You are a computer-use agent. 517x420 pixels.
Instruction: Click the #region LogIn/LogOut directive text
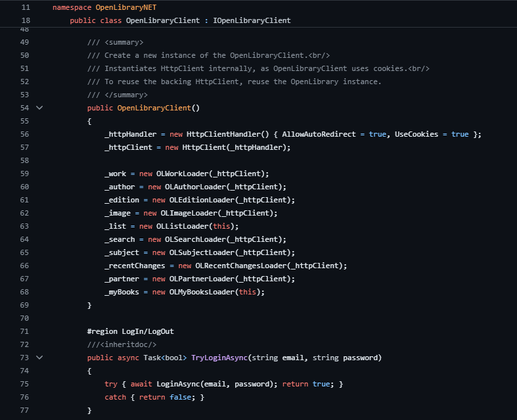tap(130, 331)
